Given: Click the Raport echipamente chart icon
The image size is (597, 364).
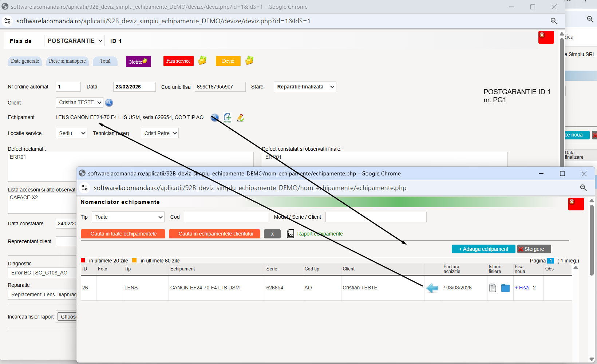Looking at the screenshot, I should [290, 234].
